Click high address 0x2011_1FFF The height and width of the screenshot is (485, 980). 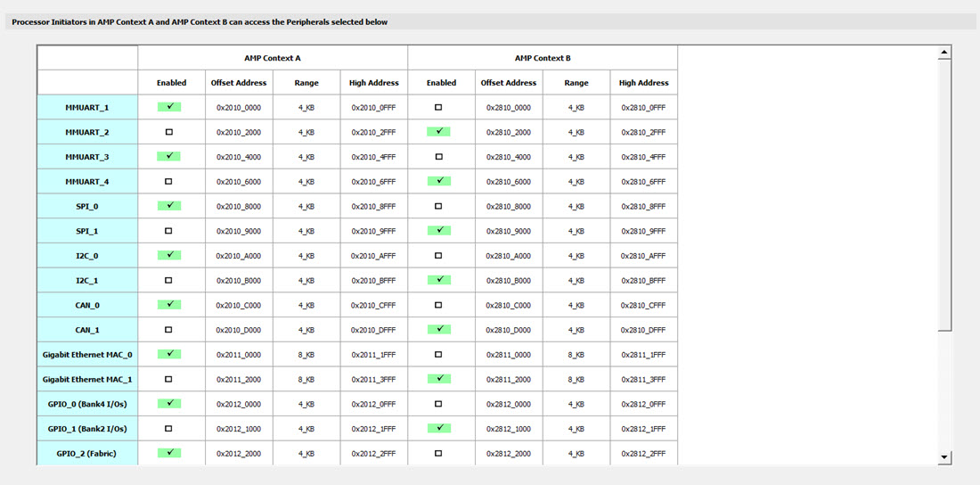click(x=374, y=355)
